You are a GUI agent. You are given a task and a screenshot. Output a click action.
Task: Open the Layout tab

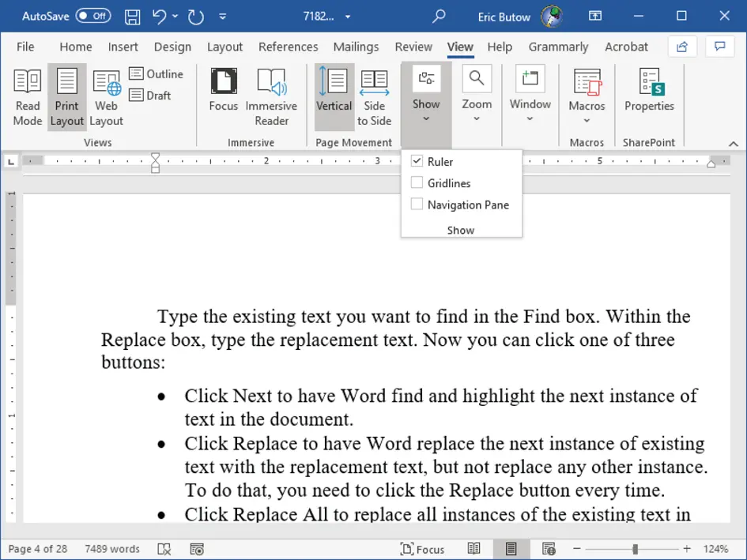click(224, 47)
